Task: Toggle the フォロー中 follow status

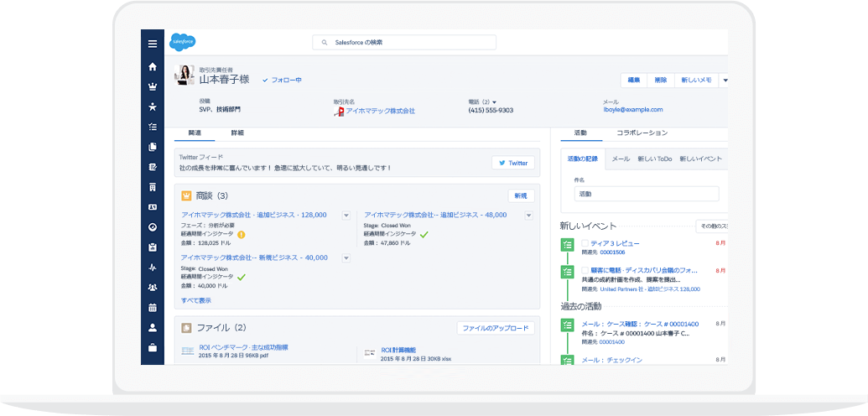Action: pyautogui.click(x=282, y=80)
